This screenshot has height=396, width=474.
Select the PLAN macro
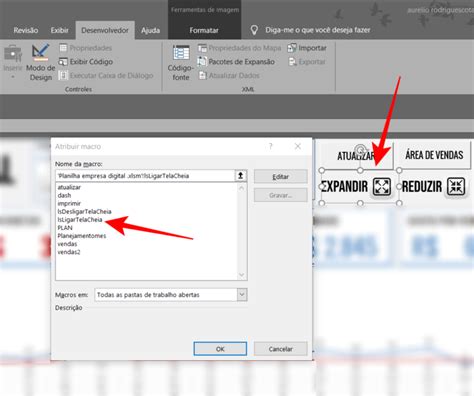[x=65, y=228]
